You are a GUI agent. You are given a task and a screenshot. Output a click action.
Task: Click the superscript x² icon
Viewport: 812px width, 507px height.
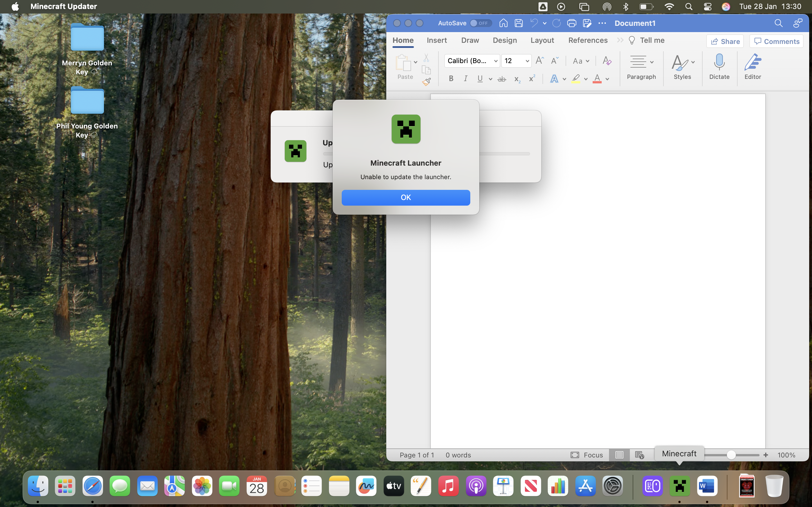click(532, 79)
